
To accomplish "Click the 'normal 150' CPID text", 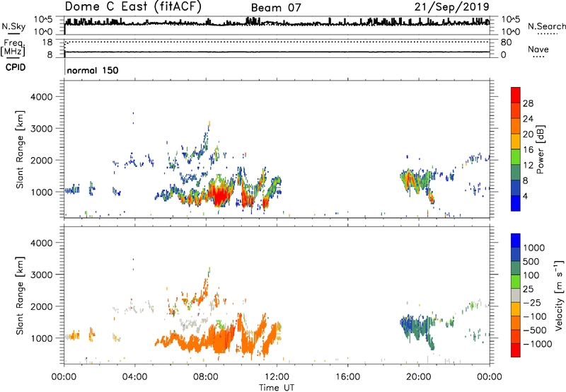I will click(93, 70).
